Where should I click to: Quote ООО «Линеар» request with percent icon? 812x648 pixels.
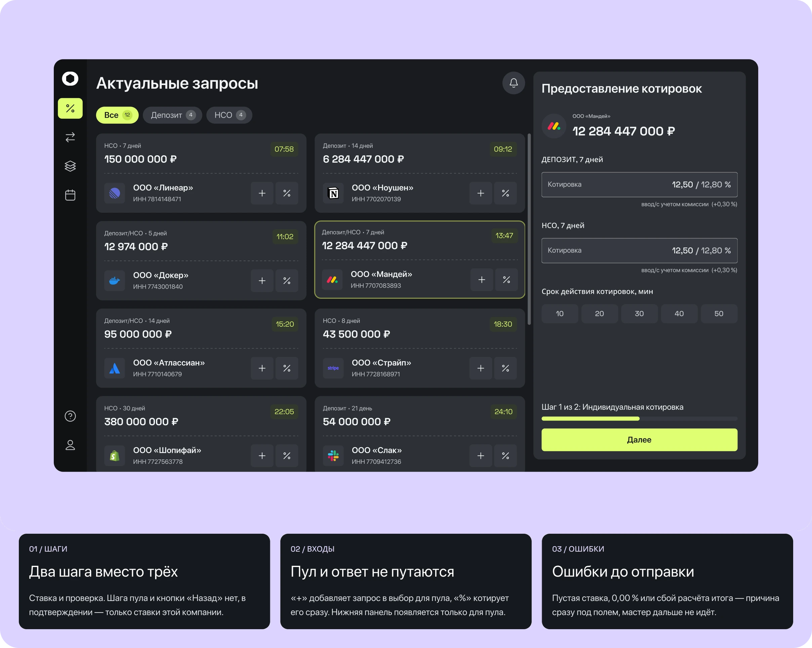pos(287,193)
